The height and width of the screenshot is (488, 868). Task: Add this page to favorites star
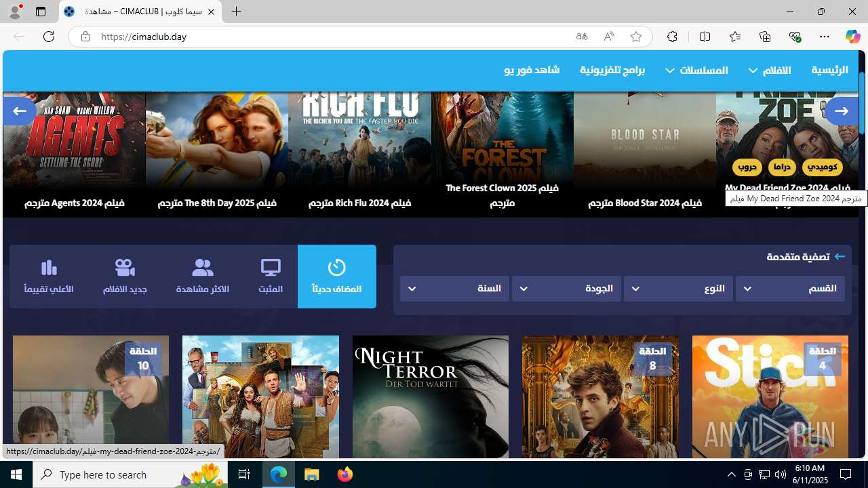click(x=636, y=37)
